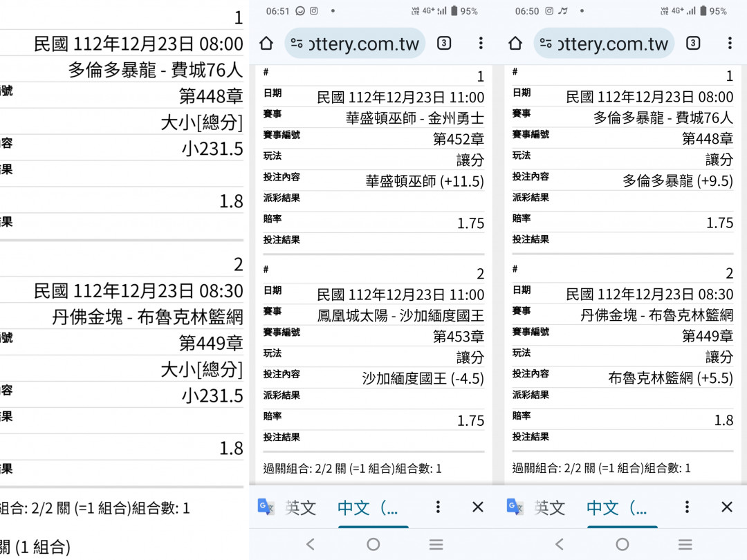This screenshot has width=747, height=560.
Task: Tap site settings icon in right address bar
Action: pyautogui.click(x=546, y=44)
